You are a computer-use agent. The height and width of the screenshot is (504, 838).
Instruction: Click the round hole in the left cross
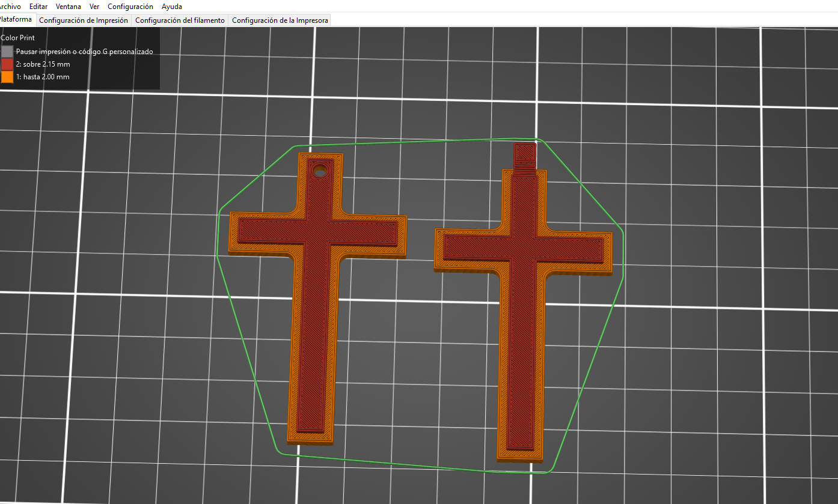point(319,171)
